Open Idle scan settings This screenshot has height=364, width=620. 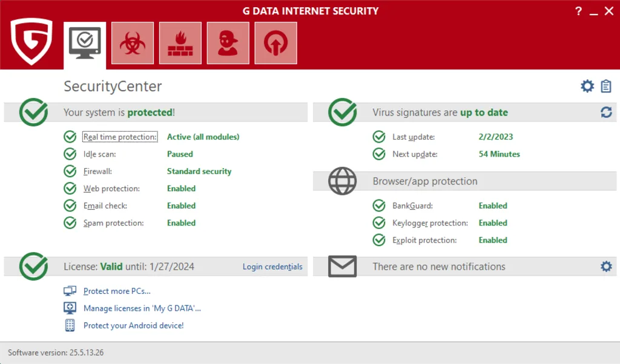101,154
